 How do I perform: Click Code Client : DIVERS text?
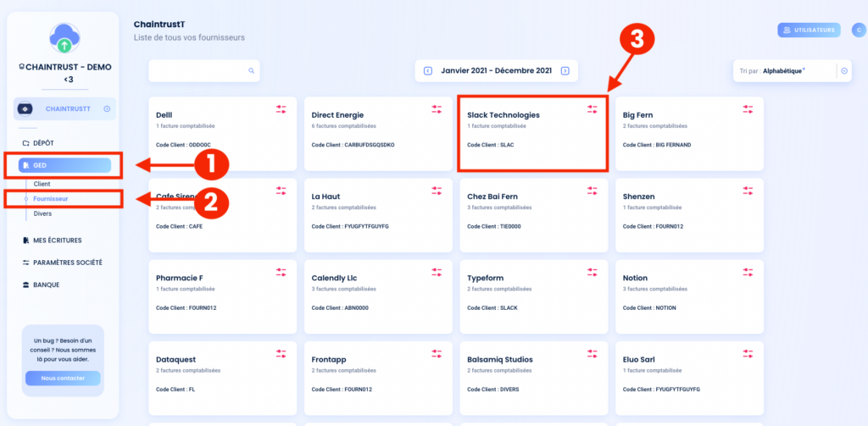(493, 389)
